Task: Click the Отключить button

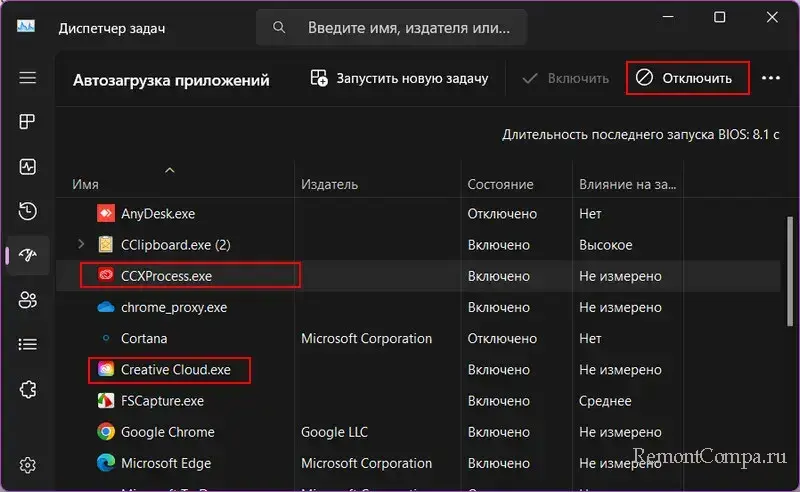Action: [x=687, y=78]
